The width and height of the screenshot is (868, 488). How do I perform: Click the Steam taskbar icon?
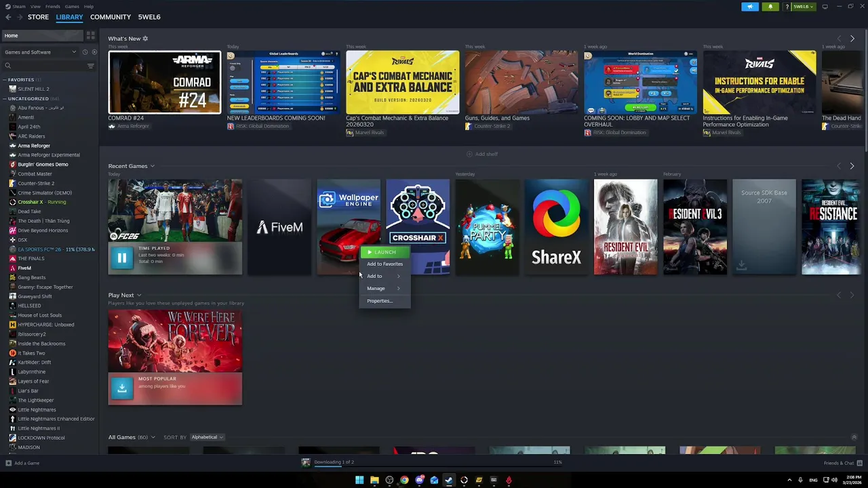449,480
